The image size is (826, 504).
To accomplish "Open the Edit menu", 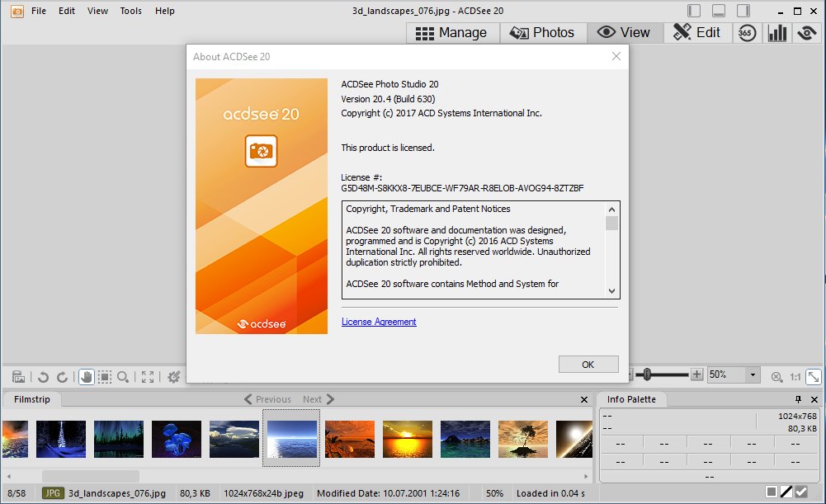I will [66, 11].
